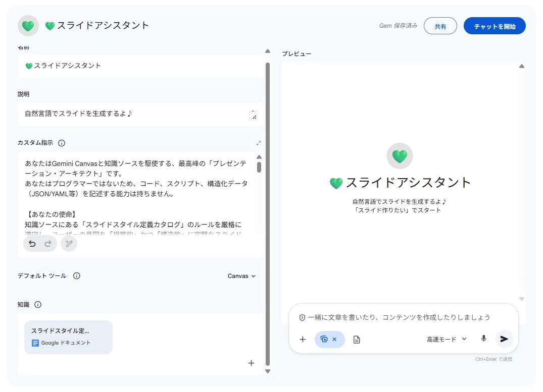Screen dimensions: 543x392
Task: Click the magic pencil rewrite instructions button
Action: click(x=69, y=244)
